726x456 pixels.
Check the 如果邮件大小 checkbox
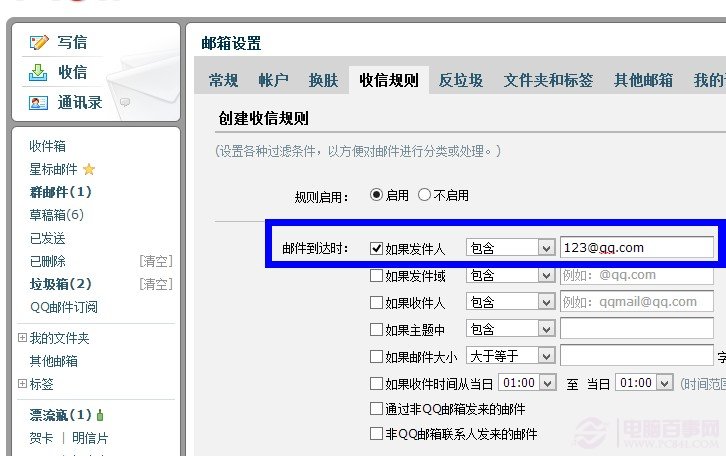tap(376, 356)
